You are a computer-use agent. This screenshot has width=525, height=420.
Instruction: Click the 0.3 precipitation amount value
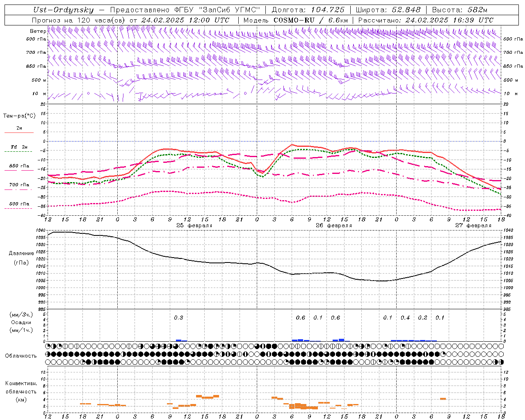pyautogui.click(x=178, y=317)
